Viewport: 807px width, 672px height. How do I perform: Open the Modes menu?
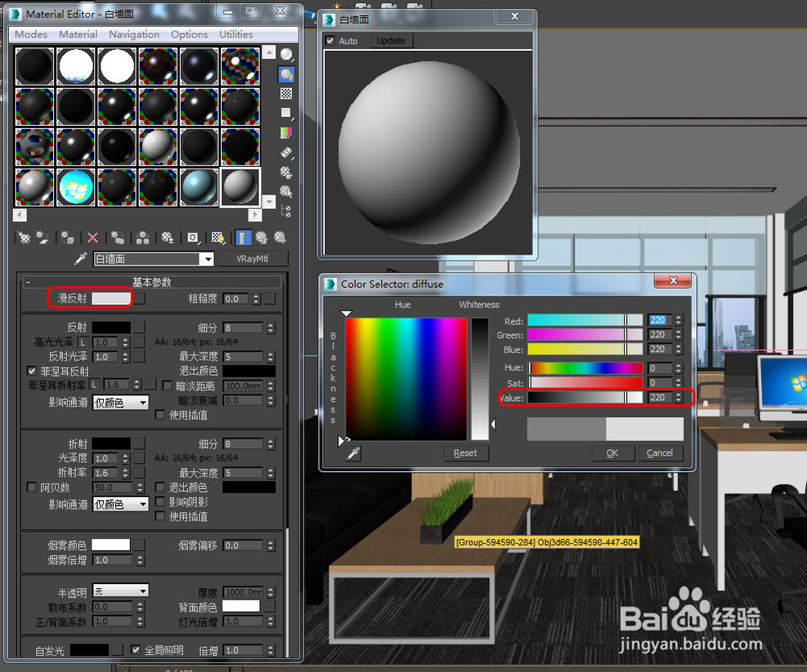click(31, 35)
